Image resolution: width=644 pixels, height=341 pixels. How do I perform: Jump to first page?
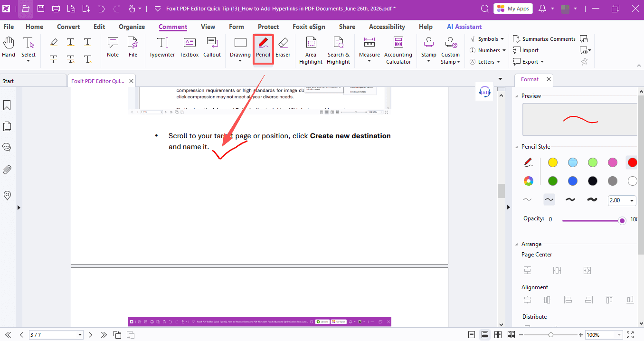8,335
